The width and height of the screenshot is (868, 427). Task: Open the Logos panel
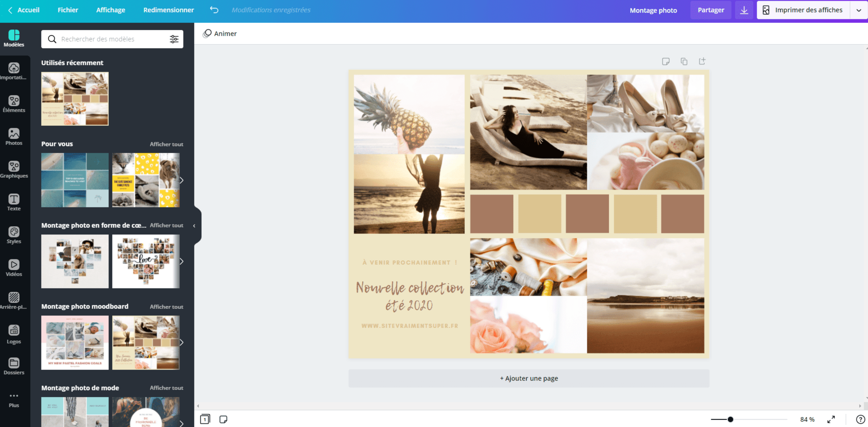pos(14,333)
